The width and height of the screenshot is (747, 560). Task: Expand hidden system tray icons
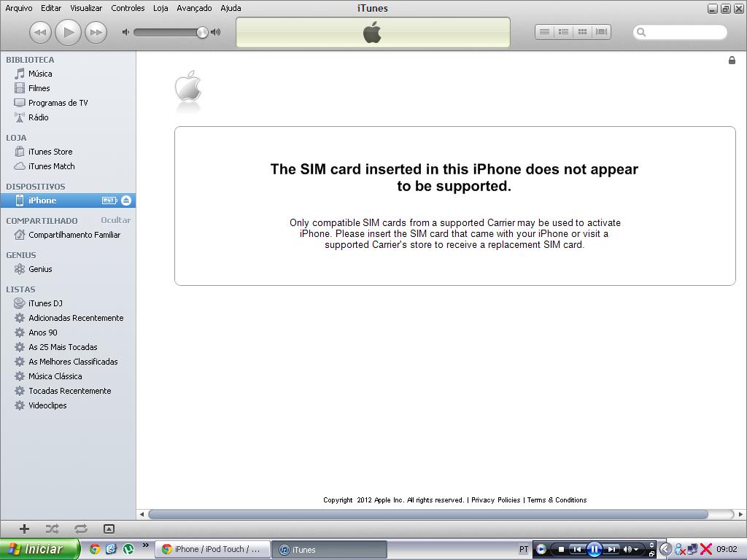click(x=666, y=549)
